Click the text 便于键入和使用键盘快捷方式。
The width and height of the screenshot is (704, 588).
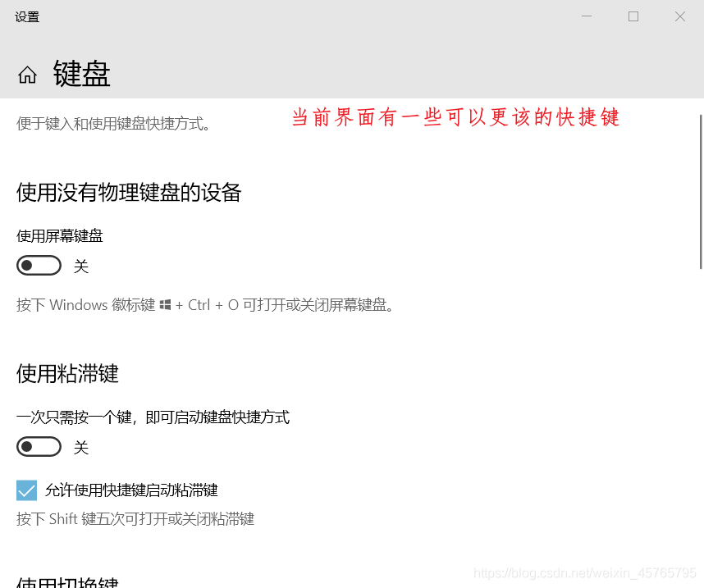coord(113,124)
